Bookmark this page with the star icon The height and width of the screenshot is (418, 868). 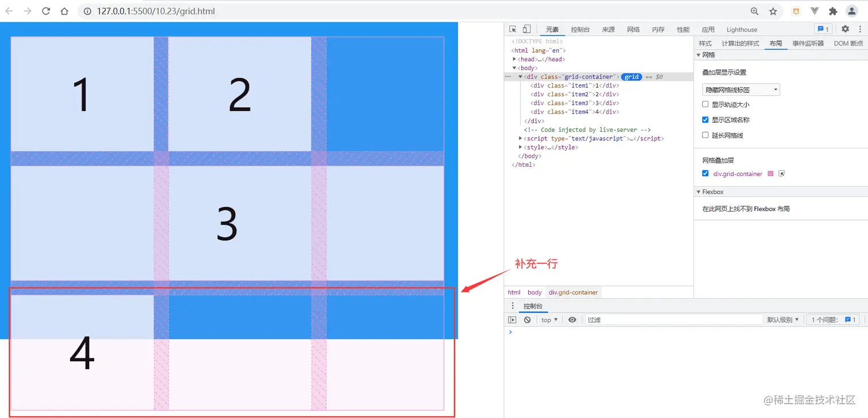coord(773,11)
